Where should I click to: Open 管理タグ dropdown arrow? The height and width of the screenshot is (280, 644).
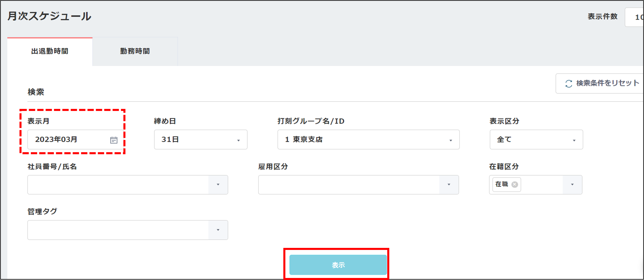(218, 230)
